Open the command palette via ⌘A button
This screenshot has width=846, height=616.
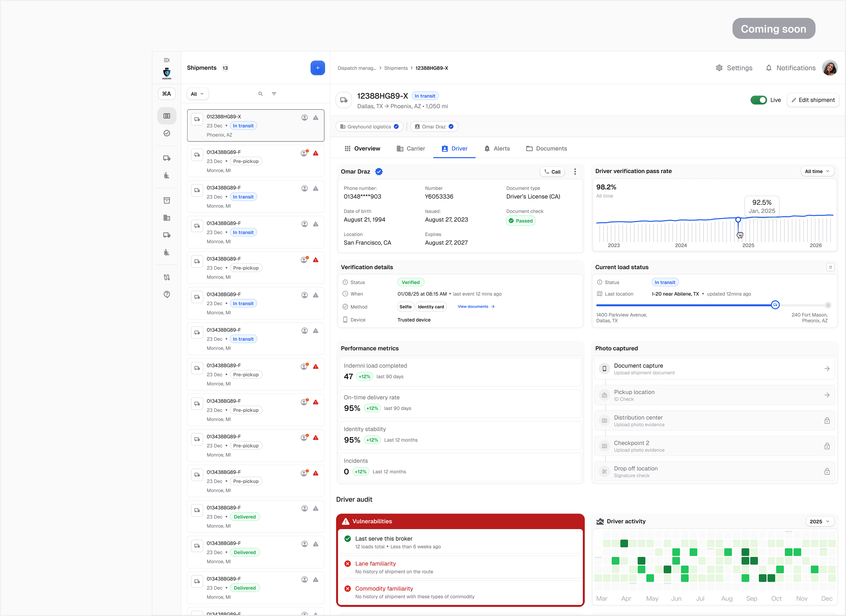[x=167, y=94]
